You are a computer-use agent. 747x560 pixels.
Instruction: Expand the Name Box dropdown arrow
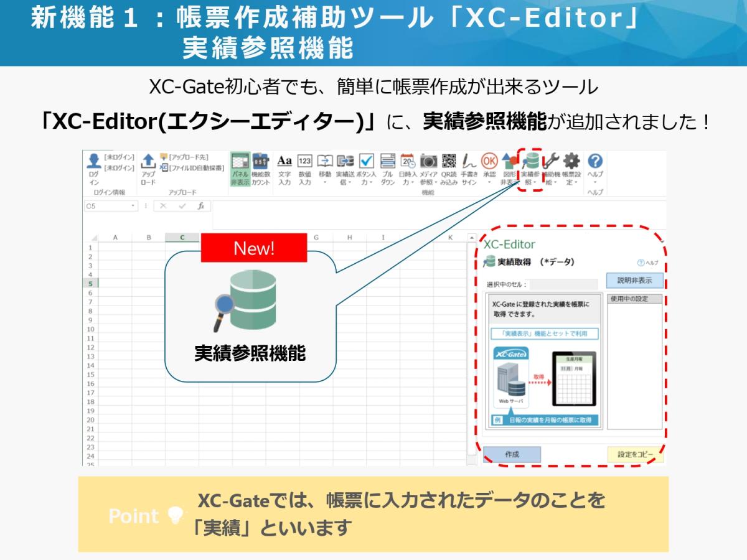click(133, 206)
